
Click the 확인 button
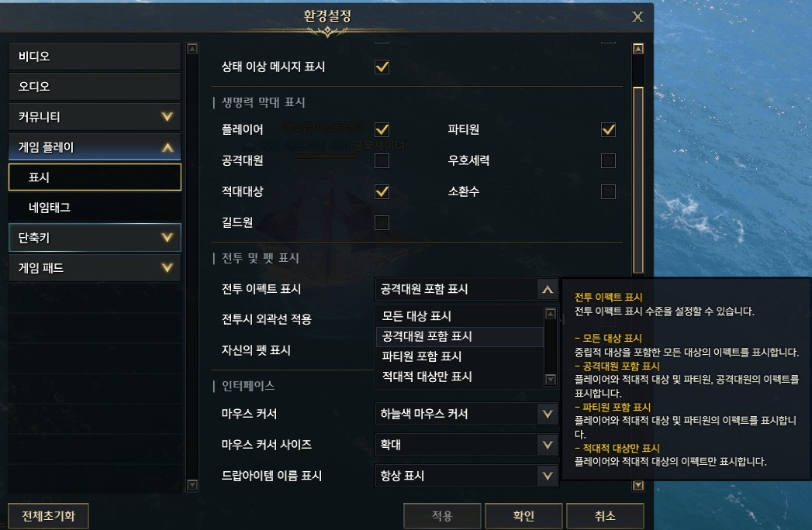pos(523,515)
